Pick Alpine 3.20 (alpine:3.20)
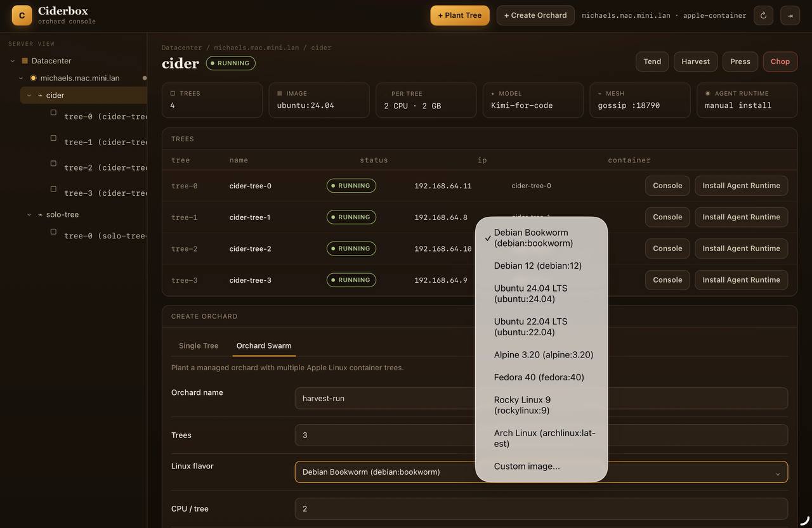Screen dimensions: 812x528 (541, 355)
